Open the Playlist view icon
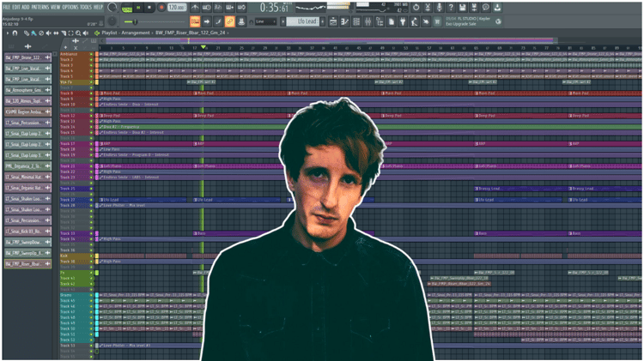The width and height of the screenshot is (644, 361). [x=333, y=21]
